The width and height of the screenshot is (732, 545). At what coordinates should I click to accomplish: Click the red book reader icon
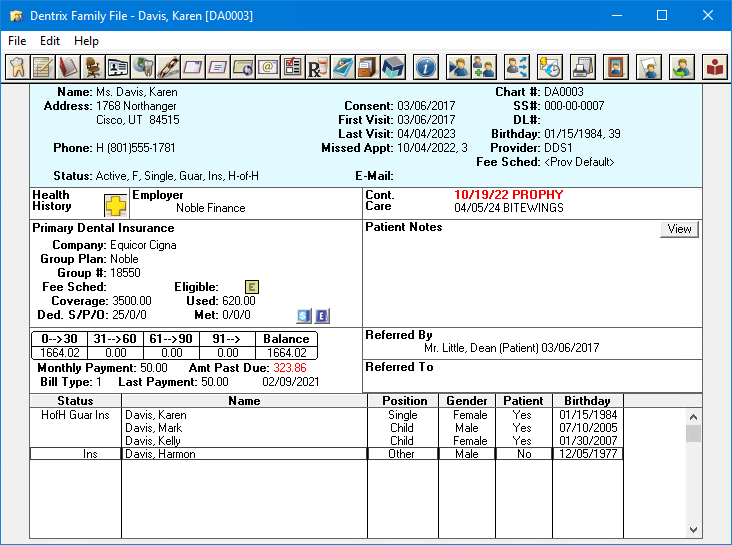[714, 67]
